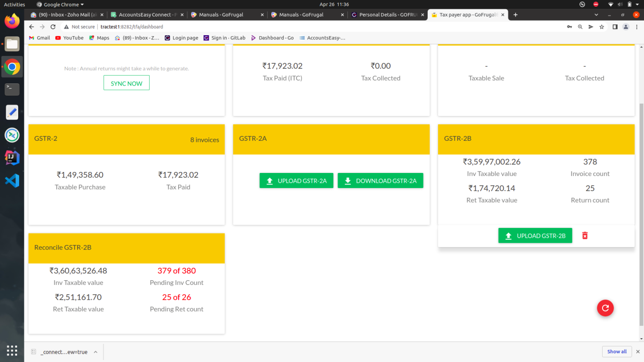Click the ₹2,51,161.70 Ret Taxable value
644x362 pixels.
[79, 297]
